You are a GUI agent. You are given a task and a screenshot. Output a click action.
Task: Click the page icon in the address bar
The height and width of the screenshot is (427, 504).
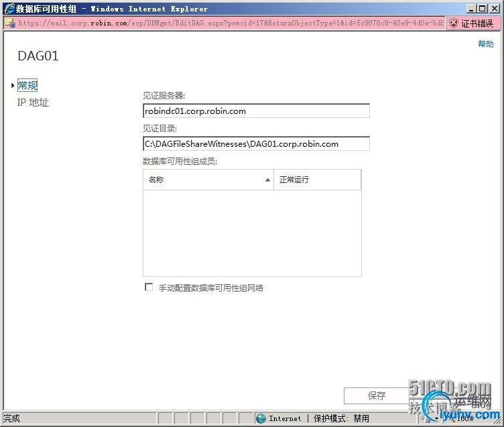(x=10, y=23)
